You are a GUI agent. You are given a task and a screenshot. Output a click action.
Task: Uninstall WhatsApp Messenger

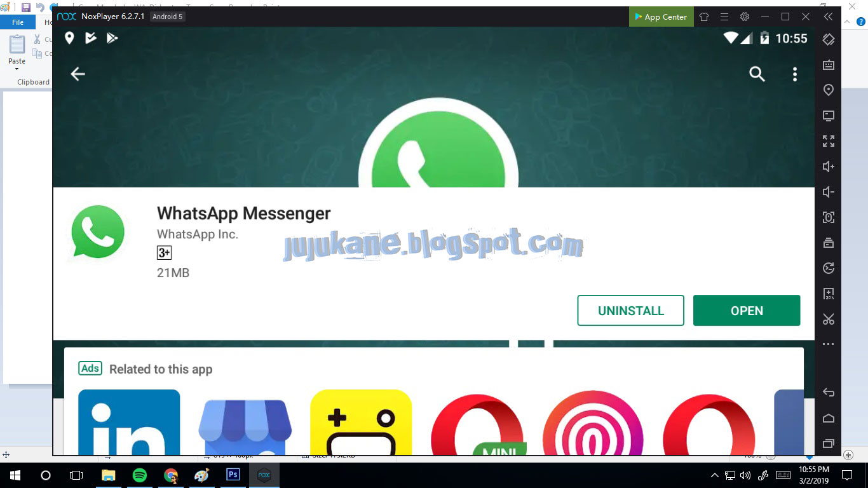point(630,311)
